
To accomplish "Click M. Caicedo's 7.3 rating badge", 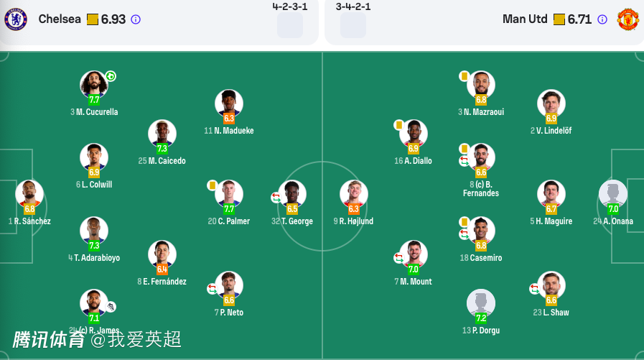I will tap(162, 149).
